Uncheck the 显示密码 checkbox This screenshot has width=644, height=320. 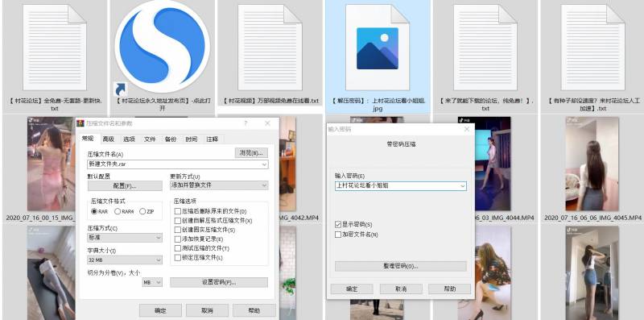pyautogui.click(x=338, y=225)
